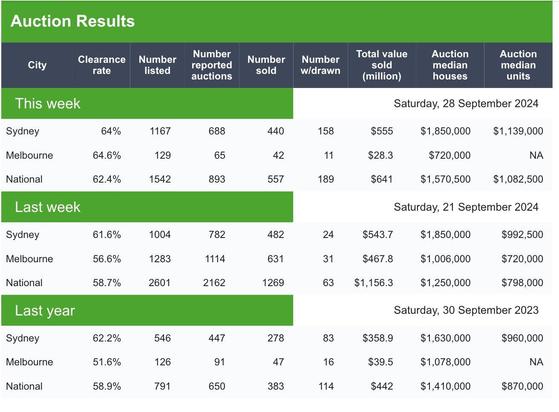Click the Saturday, 21 September 2024 date

(x=466, y=207)
